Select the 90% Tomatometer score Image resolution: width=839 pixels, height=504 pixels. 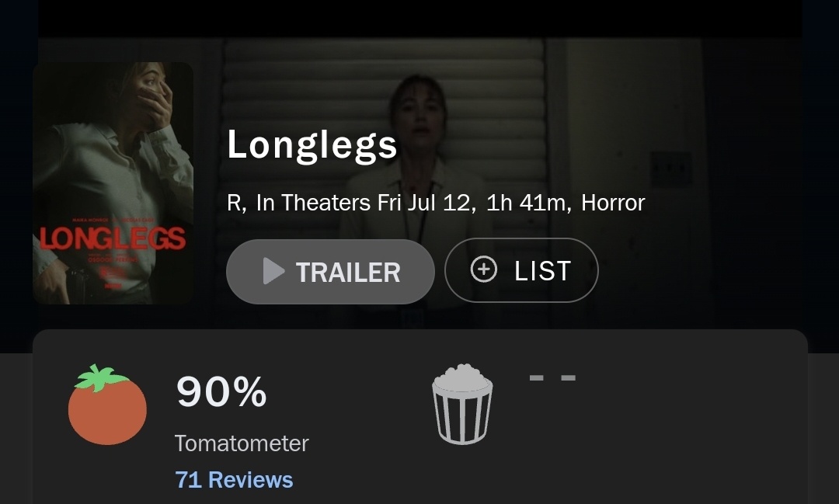[x=221, y=391]
